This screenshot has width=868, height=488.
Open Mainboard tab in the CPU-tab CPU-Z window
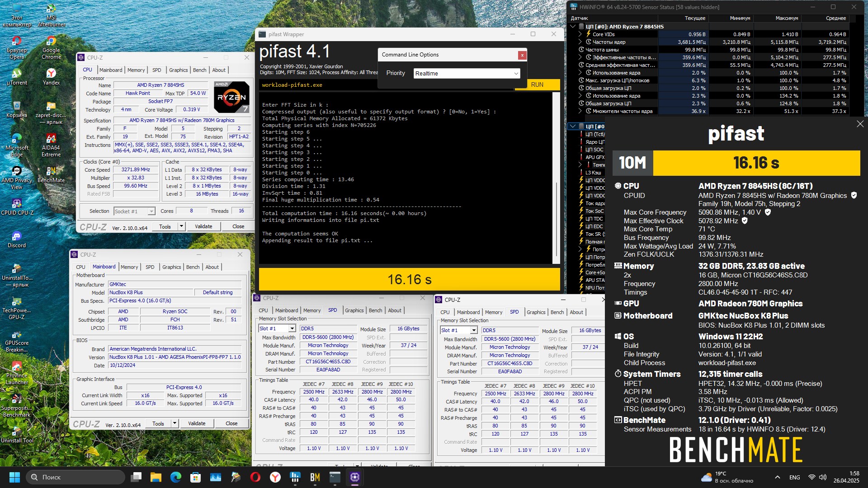[111, 70]
